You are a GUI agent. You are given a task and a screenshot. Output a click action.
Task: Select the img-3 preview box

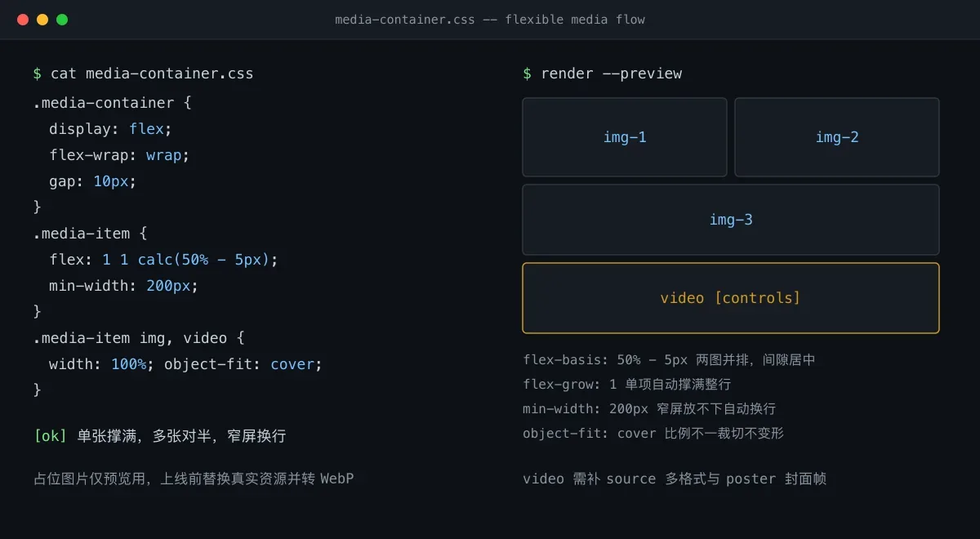(x=731, y=220)
